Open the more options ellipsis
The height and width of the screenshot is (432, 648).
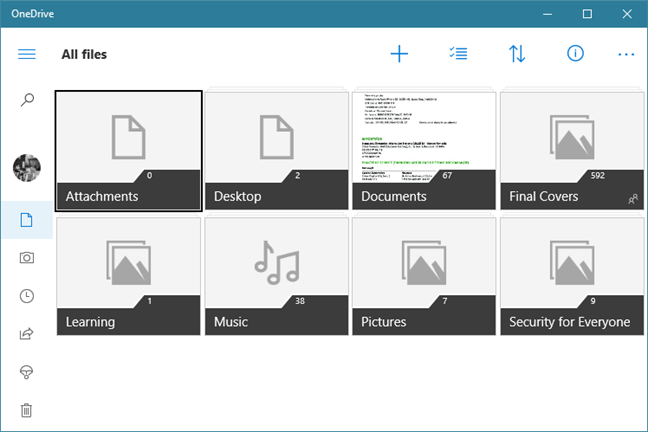point(626,54)
